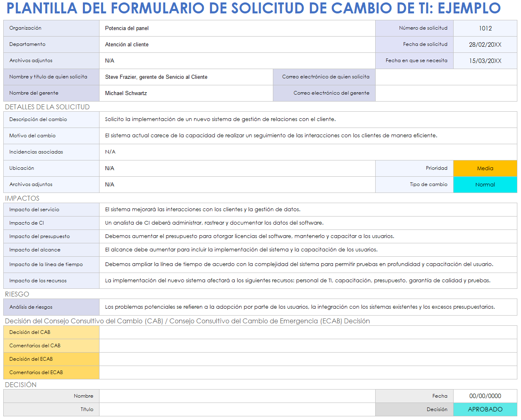Click the Descripción del cambio text field
This screenshot has width=521, height=420.
(308, 119)
